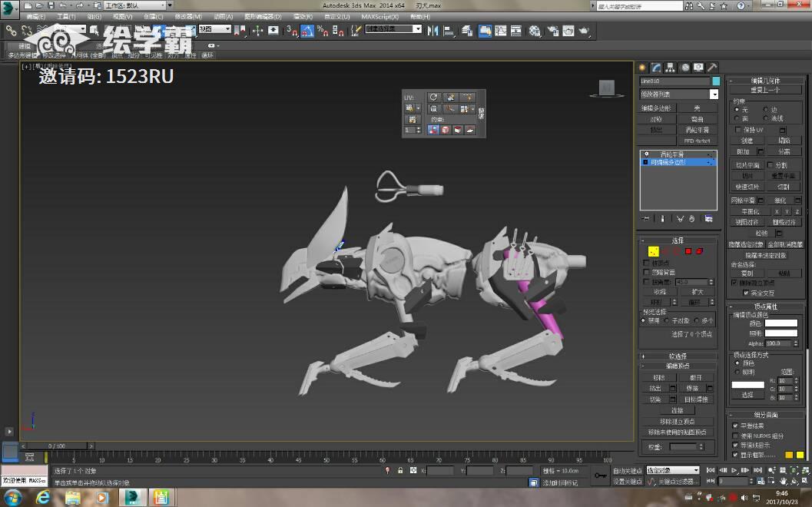Viewport: 812px width, 507px height.
Task: Toggle the turbosmooth modifier lightbulb in the stack
Action: tap(646, 154)
